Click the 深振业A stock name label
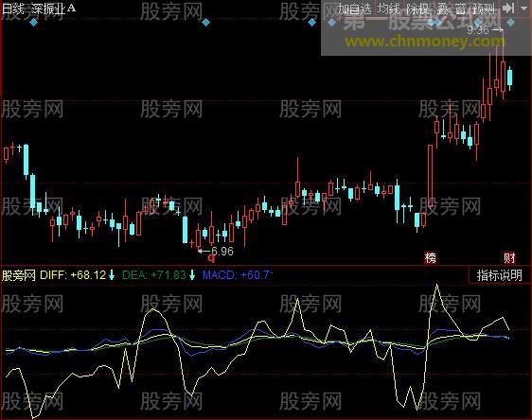532x420 pixels. tap(53, 9)
